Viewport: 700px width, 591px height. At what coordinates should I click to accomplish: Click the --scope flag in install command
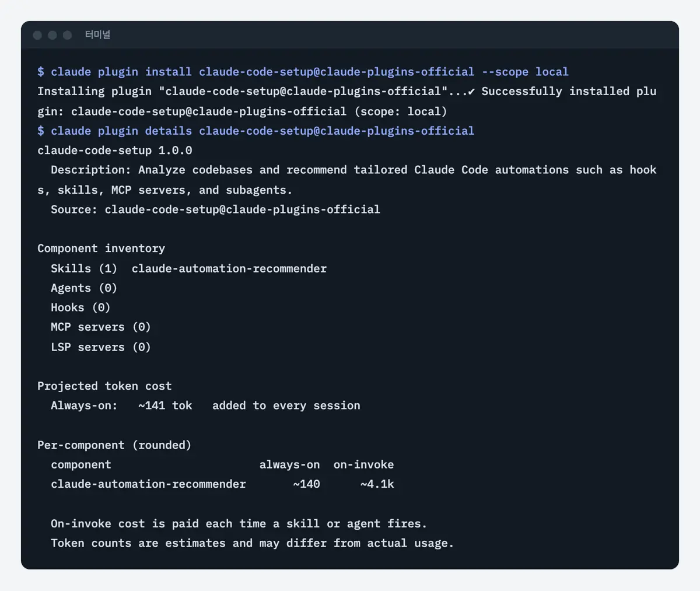pyautogui.click(x=505, y=72)
